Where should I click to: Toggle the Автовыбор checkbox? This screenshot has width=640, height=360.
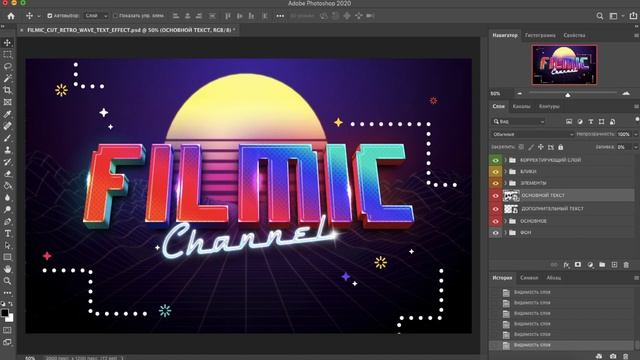50,16
